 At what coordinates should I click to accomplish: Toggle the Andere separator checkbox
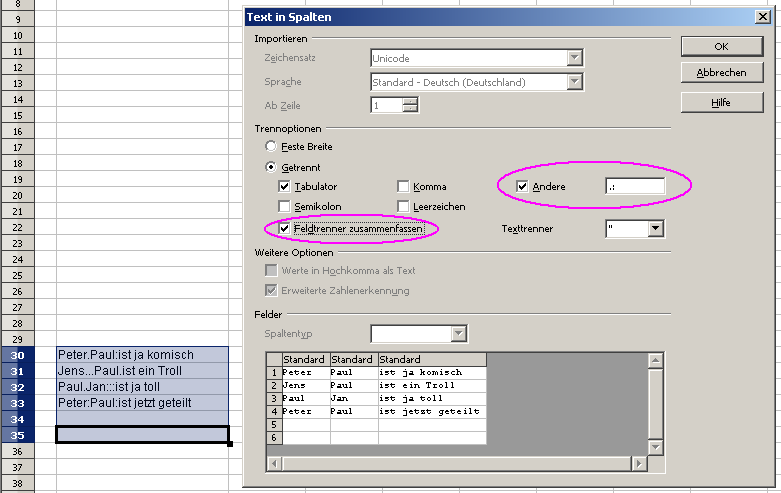point(523,186)
